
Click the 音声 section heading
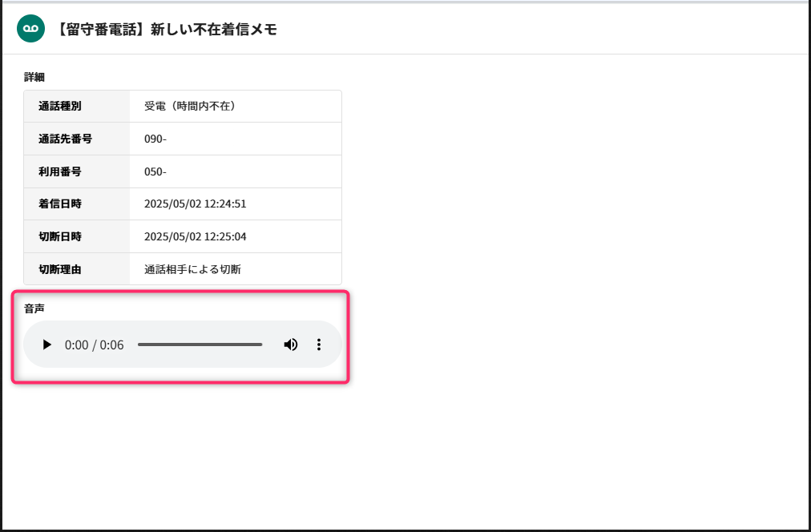(34, 308)
